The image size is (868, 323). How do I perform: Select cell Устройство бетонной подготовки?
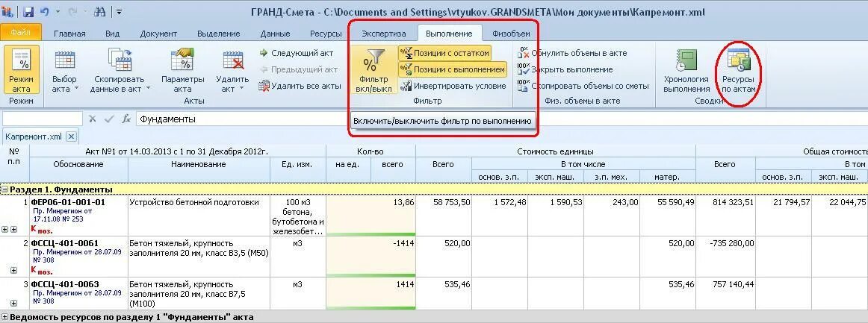click(x=199, y=215)
